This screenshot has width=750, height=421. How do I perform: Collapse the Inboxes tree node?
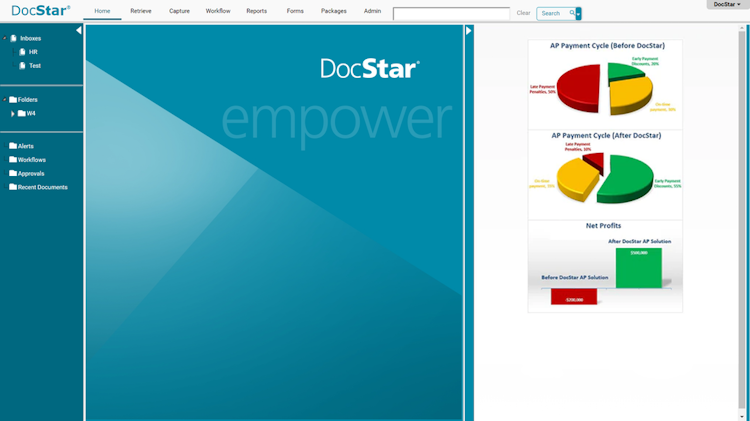(x=5, y=38)
